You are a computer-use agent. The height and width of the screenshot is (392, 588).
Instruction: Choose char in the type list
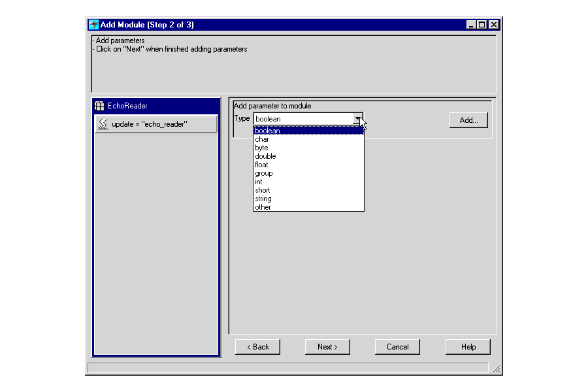[308, 139]
